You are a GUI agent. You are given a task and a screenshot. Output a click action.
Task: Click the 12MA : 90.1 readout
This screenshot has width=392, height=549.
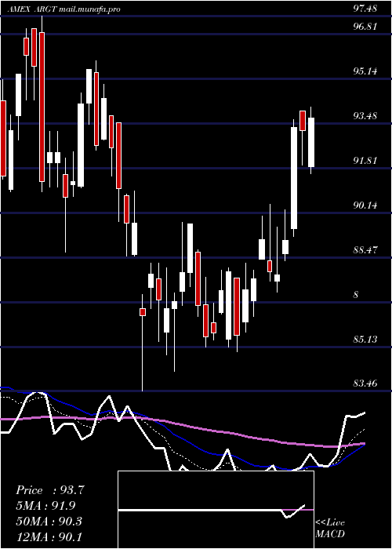[49, 536]
